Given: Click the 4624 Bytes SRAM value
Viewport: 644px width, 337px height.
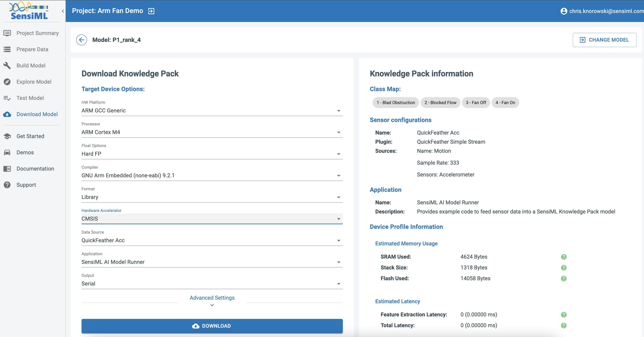Looking at the screenshot, I should click(474, 257).
